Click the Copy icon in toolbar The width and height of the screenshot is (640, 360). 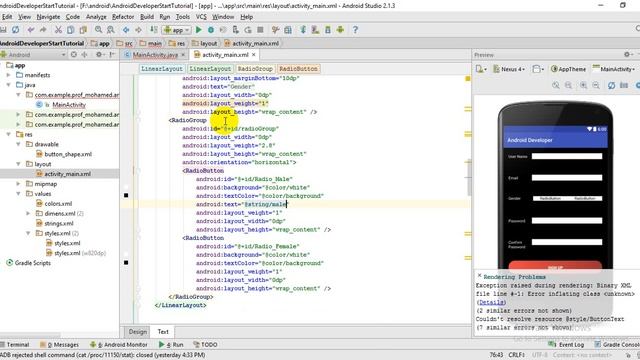coord(71,30)
